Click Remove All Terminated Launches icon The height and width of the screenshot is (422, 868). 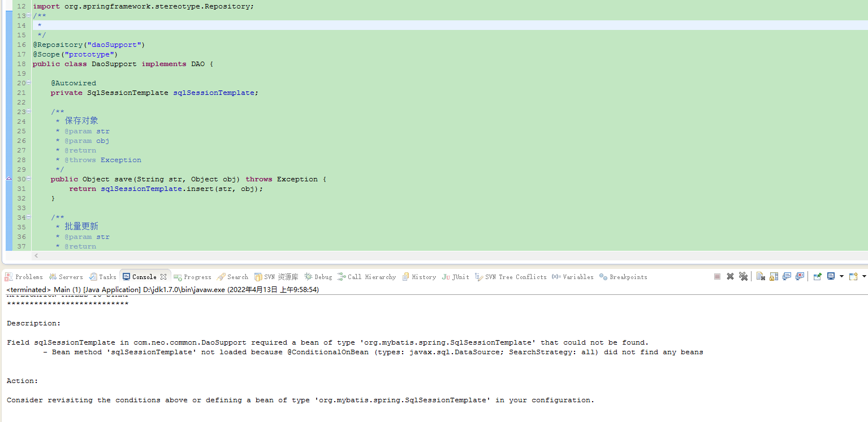[743, 276]
